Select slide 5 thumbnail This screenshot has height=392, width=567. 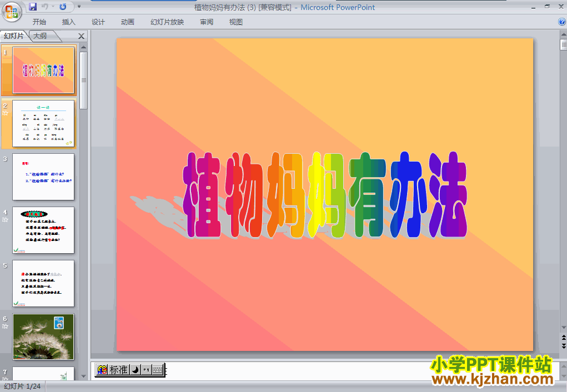point(43,284)
